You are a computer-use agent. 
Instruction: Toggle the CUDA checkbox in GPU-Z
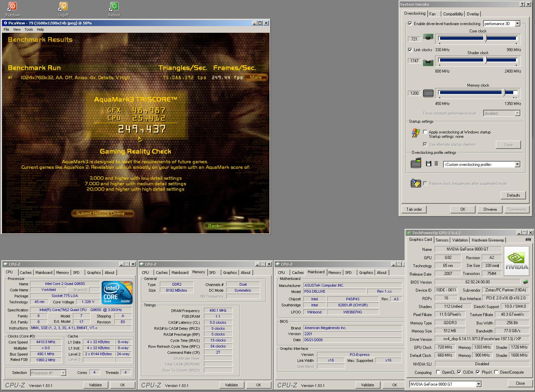point(459,372)
